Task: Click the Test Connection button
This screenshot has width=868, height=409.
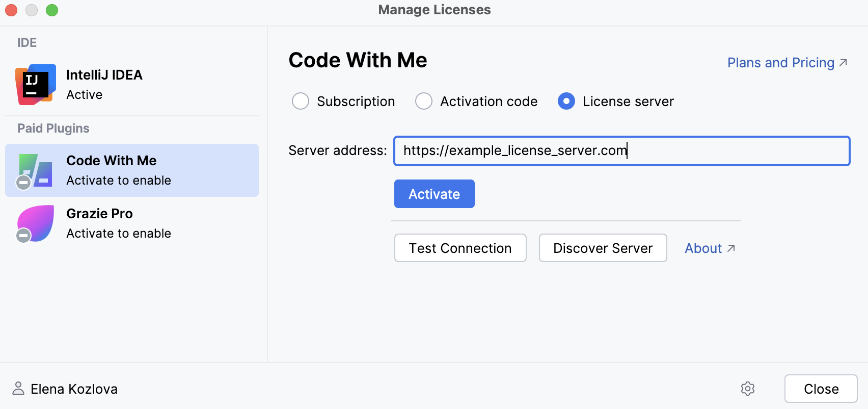Action: pyautogui.click(x=460, y=248)
